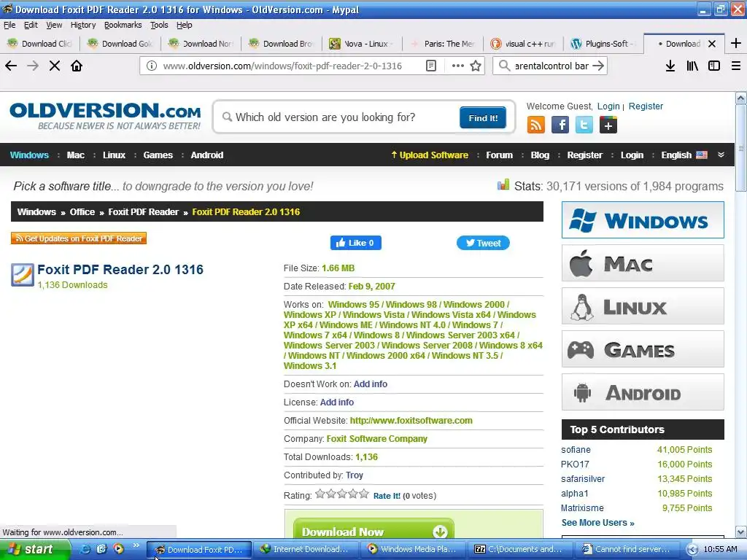
Task: Open the Android category sidebar banner
Action: tap(643, 392)
